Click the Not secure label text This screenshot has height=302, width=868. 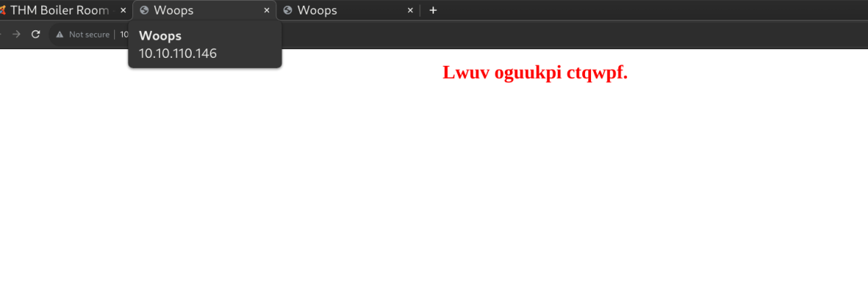pos(89,35)
